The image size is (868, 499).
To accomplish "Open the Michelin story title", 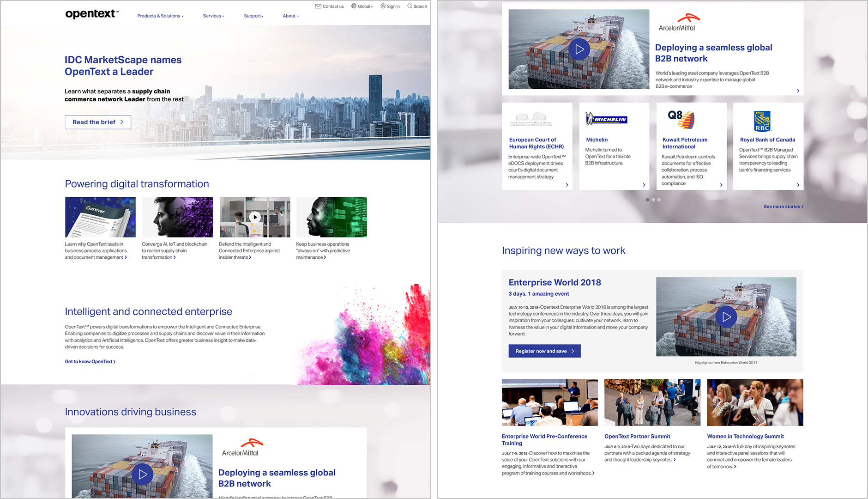I will (x=597, y=140).
